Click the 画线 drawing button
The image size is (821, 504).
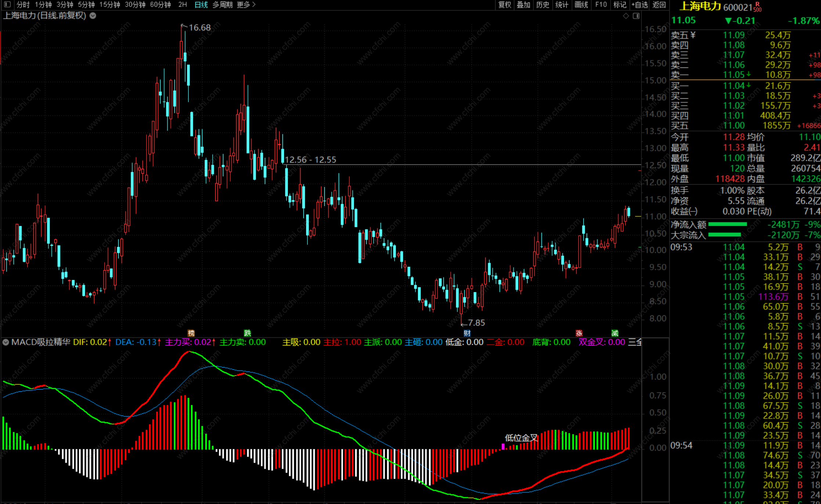[581, 5]
